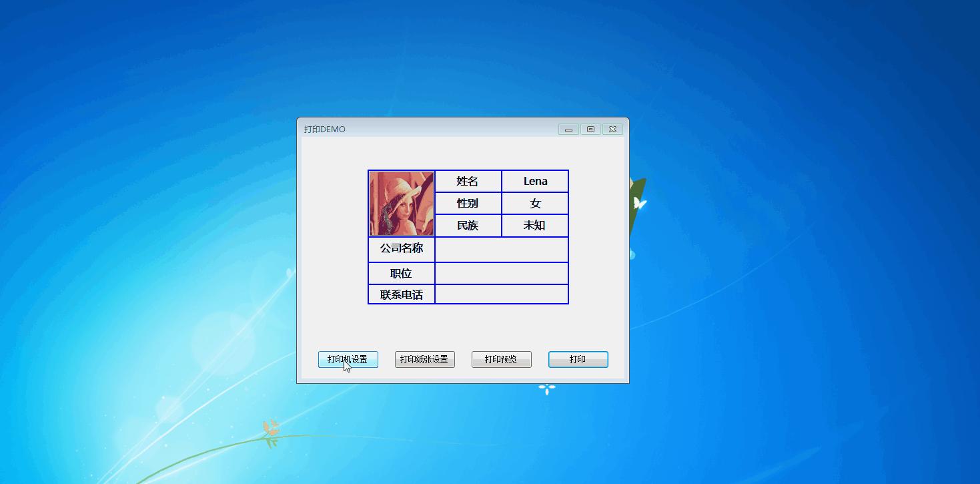Click the 打印纸张设置 (paper settings) button
Image resolution: width=980 pixels, height=484 pixels.
pos(424,359)
